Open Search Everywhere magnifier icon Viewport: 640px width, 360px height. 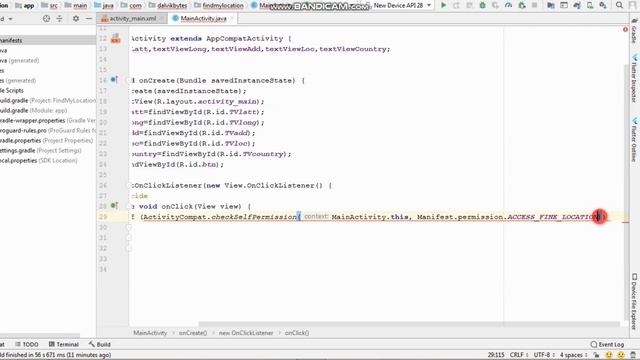click(619, 5)
